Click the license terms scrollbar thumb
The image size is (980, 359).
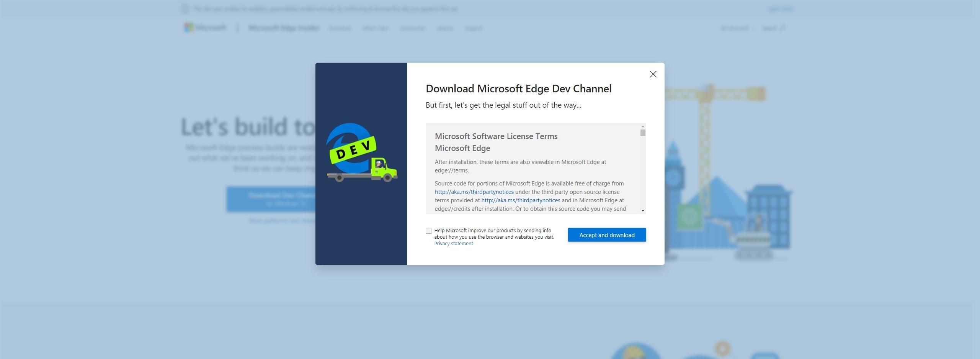tap(643, 133)
